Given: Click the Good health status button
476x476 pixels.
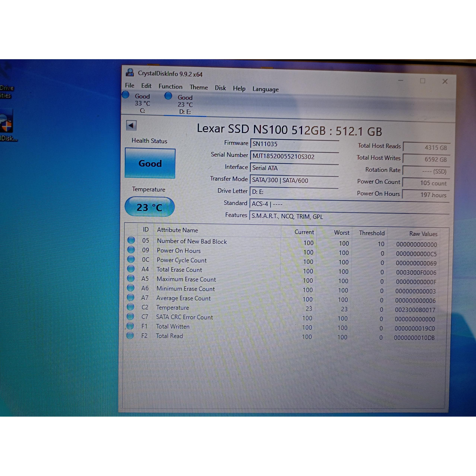Looking at the screenshot, I should [x=150, y=163].
